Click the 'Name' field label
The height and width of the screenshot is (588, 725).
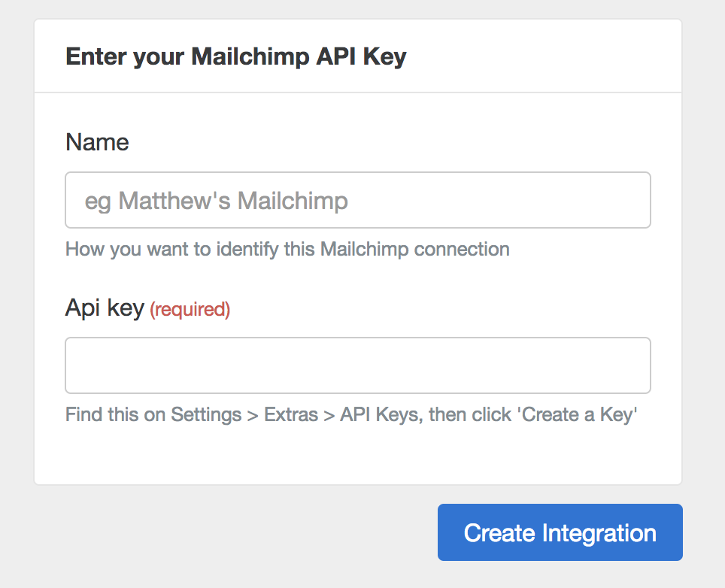97,142
